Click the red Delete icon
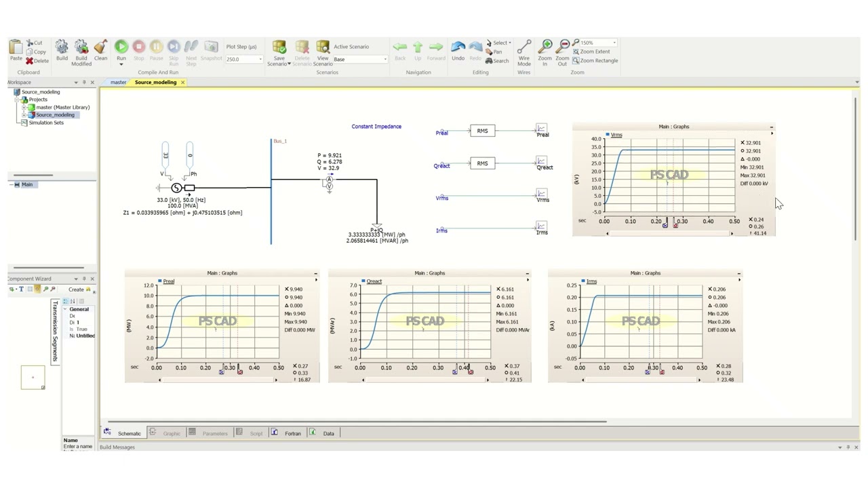 click(29, 60)
